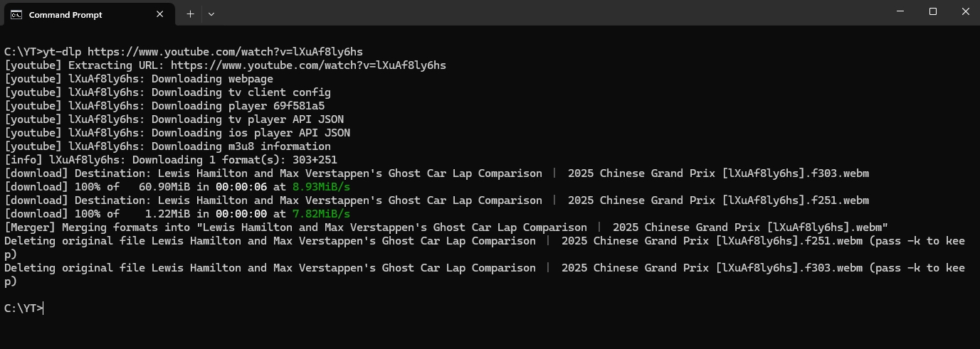The width and height of the screenshot is (980, 349).
Task: Open a new tab with plus button
Action: point(190,14)
